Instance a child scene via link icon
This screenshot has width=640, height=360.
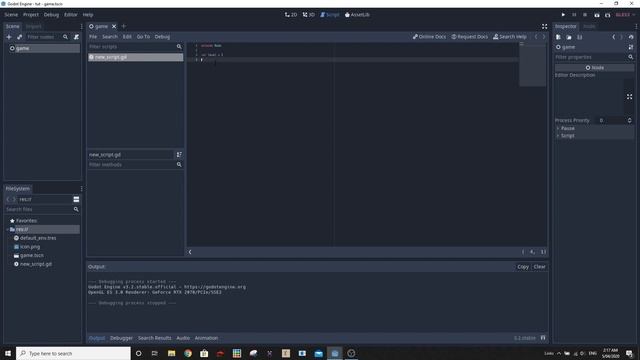coord(19,37)
